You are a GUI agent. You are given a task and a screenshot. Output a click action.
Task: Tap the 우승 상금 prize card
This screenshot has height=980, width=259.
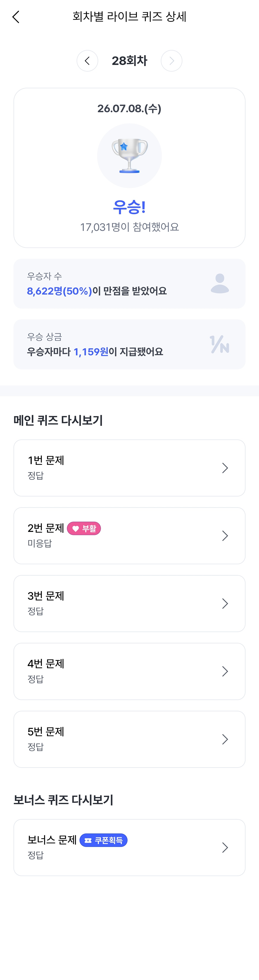tap(129, 344)
